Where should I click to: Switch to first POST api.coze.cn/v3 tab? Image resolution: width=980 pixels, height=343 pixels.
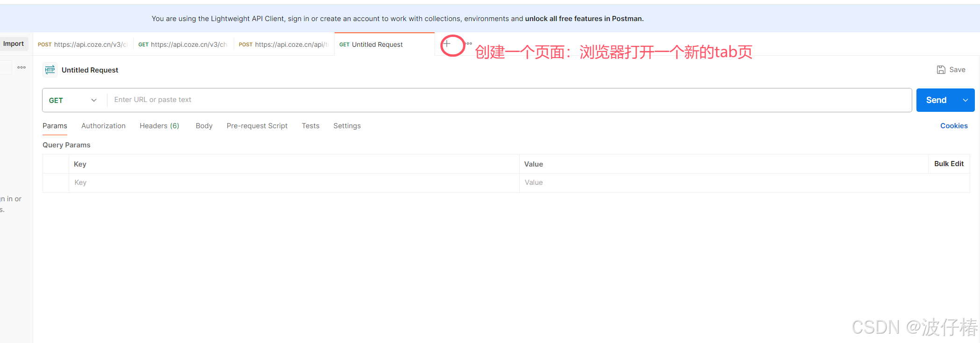click(x=83, y=44)
